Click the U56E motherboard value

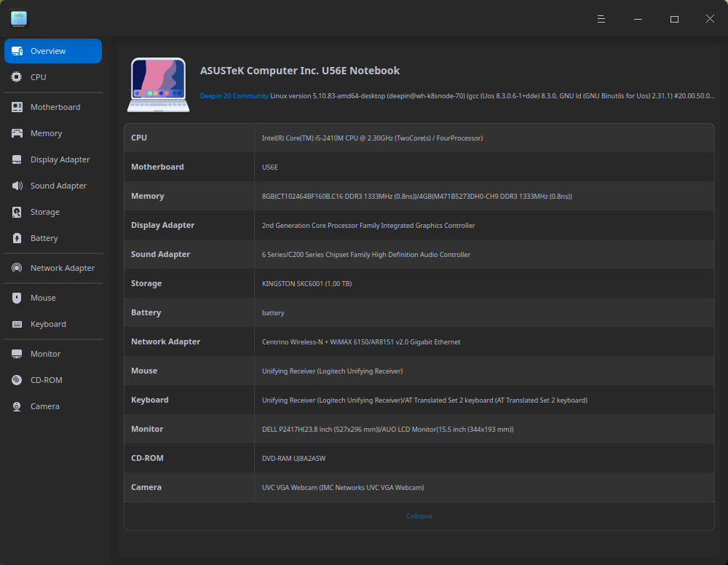[270, 167]
